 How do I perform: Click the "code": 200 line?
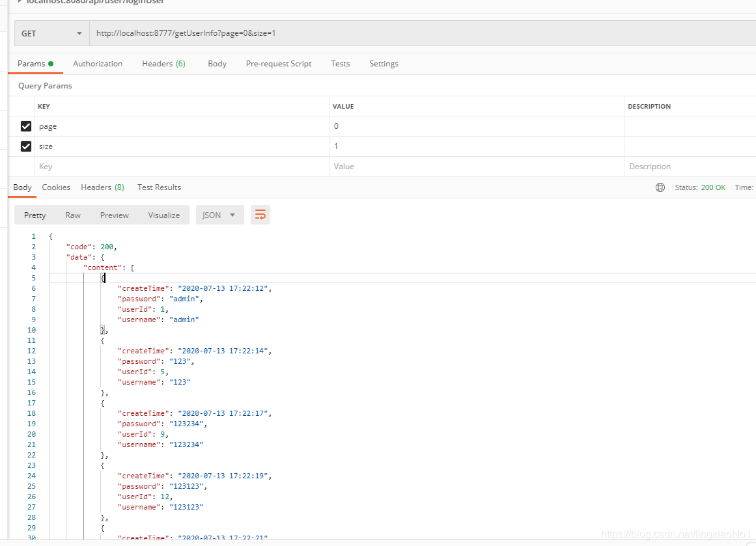pyautogui.click(x=92, y=247)
